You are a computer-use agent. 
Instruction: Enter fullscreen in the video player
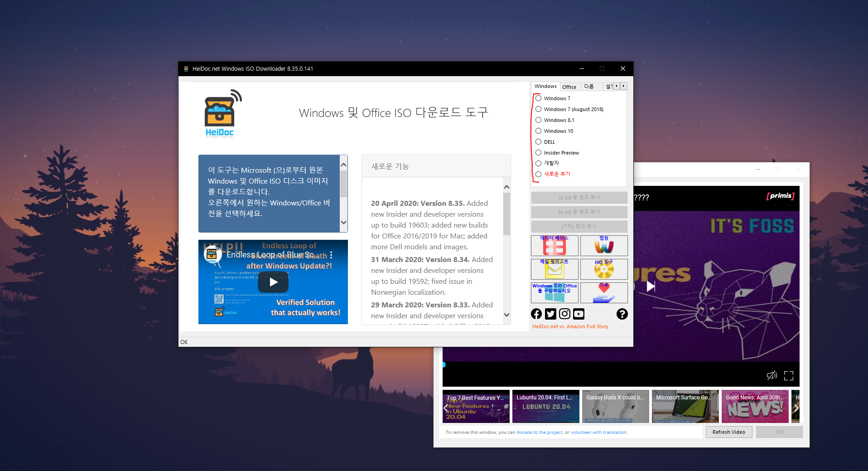pyautogui.click(x=789, y=376)
